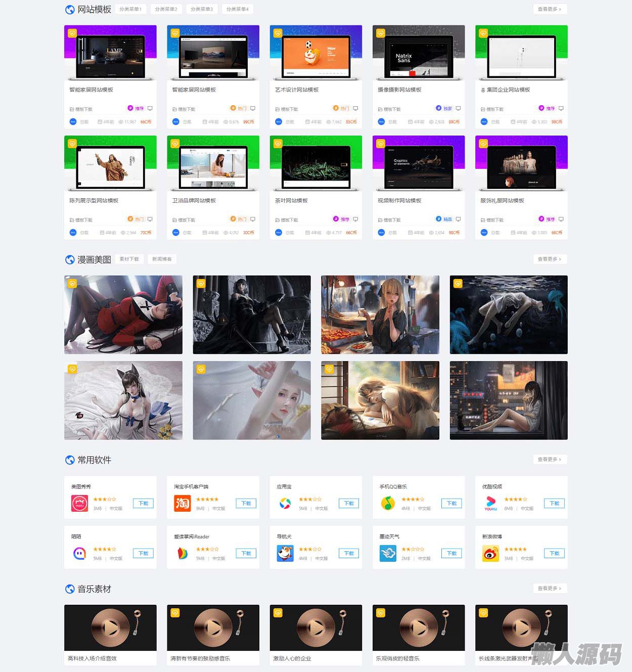
Task: Select the 分类菜单3 tab
Action: click(x=202, y=9)
